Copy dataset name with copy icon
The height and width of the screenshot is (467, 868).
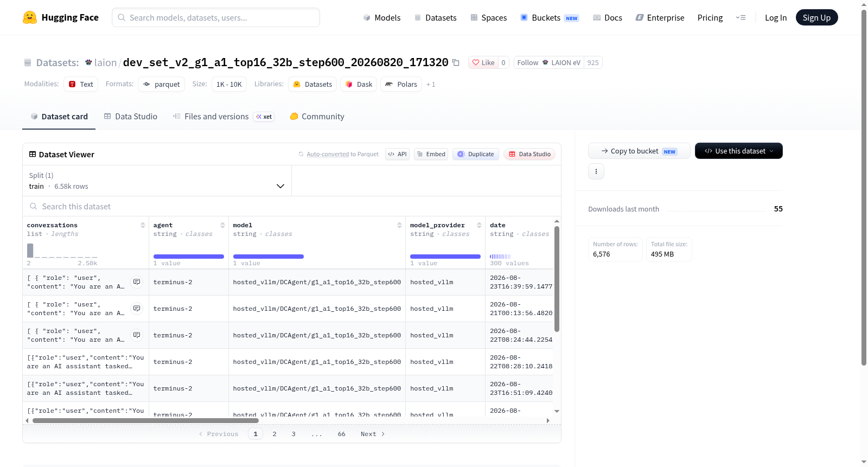456,63
